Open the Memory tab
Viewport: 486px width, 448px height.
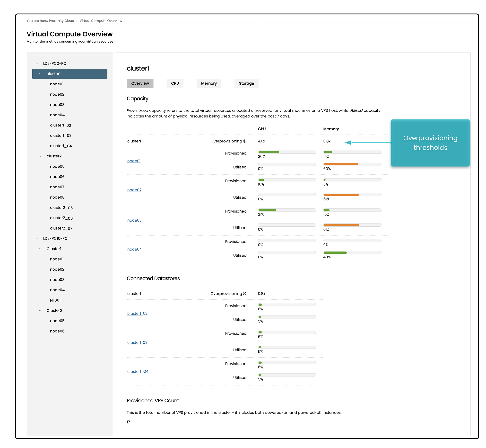tap(209, 83)
